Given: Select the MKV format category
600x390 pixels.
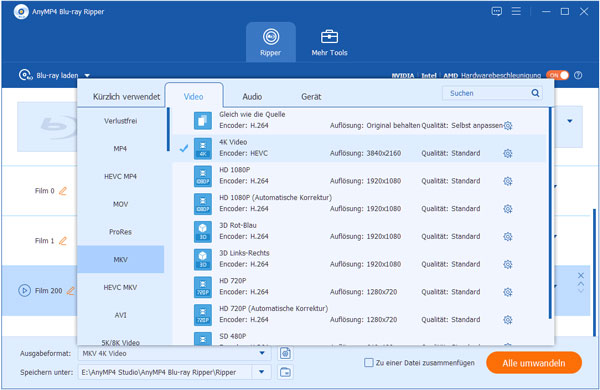Looking at the screenshot, I should [121, 259].
